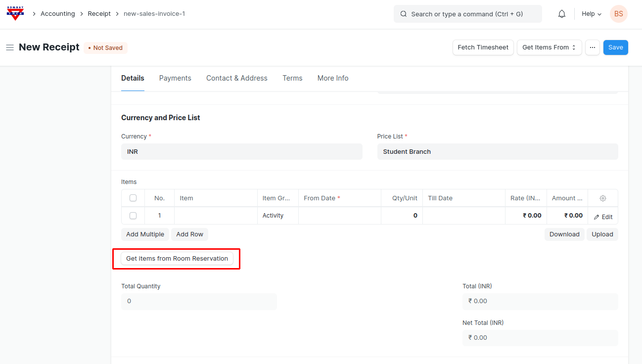
Task: Click the Bombay YMCA logo
Action: [x=15, y=13]
